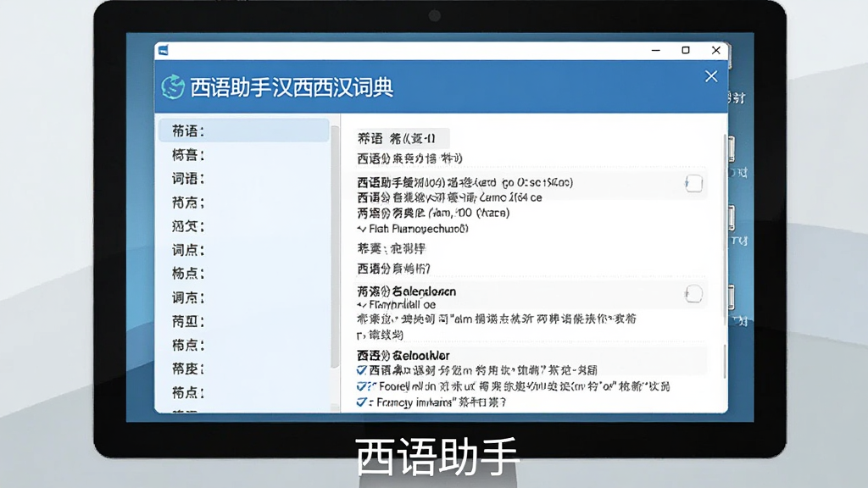Maximize the dictionary window
The height and width of the screenshot is (488, 868).
(x=686, y=50)
